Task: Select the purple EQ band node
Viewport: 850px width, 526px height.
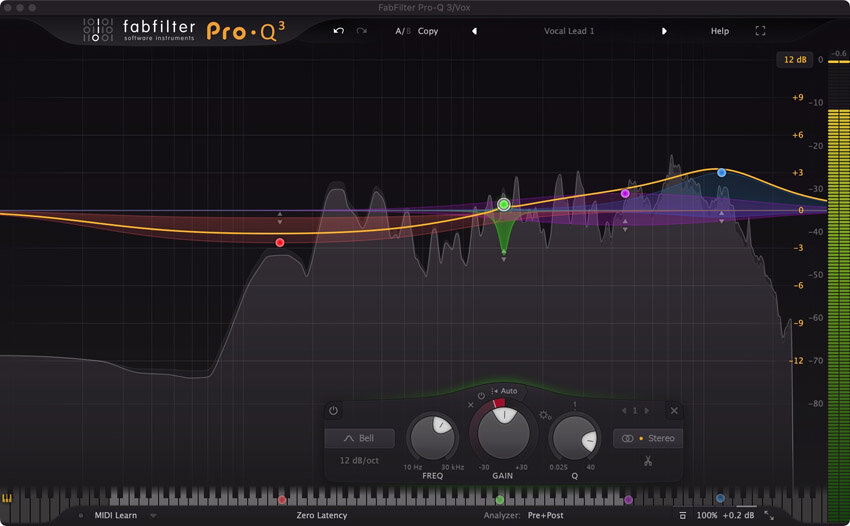Action: 625,194
